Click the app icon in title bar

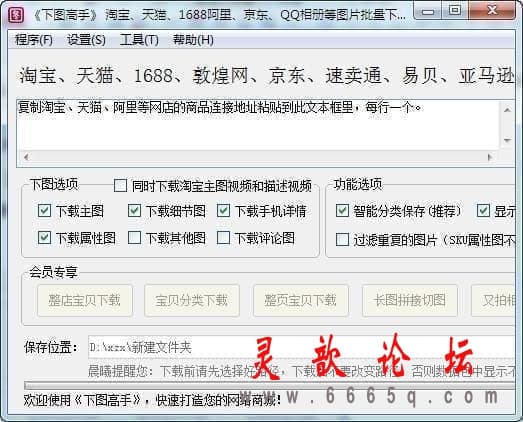16,15
